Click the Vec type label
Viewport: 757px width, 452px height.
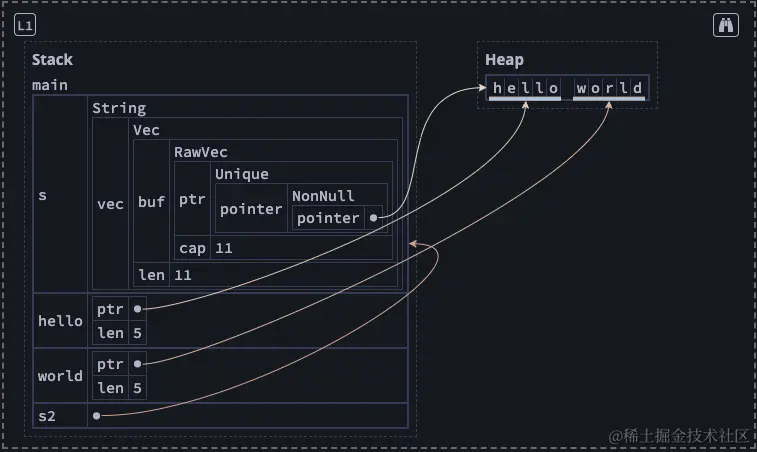[146, 130]
